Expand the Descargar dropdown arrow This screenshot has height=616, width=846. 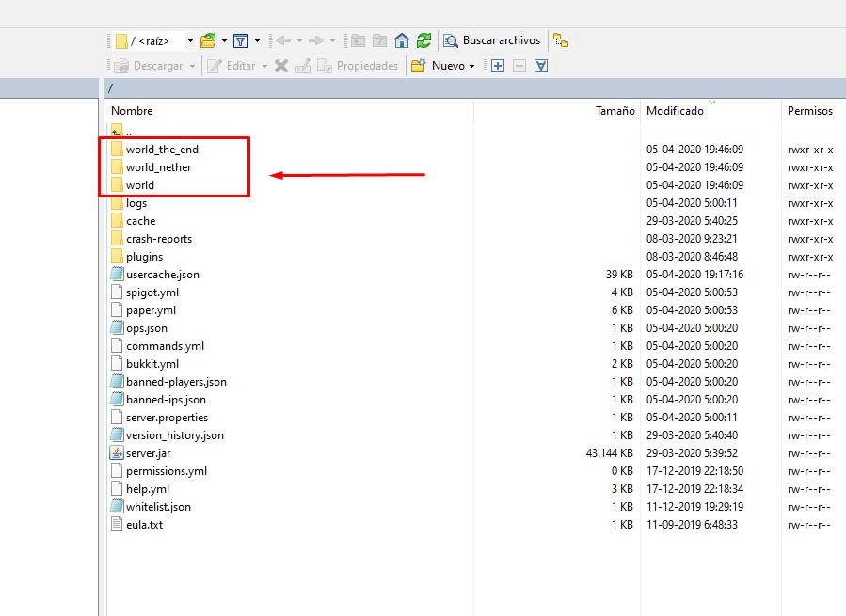[x=192, y=66]
